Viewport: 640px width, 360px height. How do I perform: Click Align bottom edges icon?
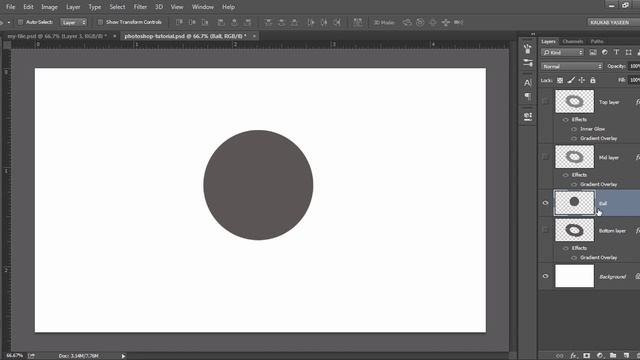(x=205, y=22)
